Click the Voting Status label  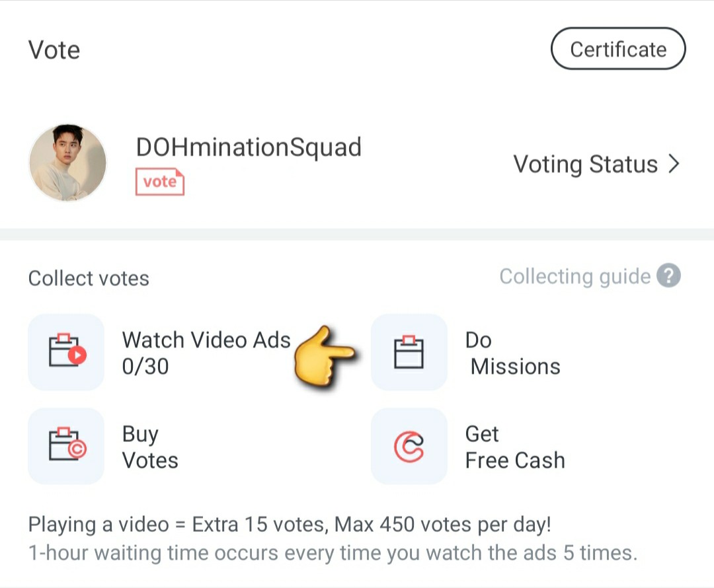pos(586,165)
